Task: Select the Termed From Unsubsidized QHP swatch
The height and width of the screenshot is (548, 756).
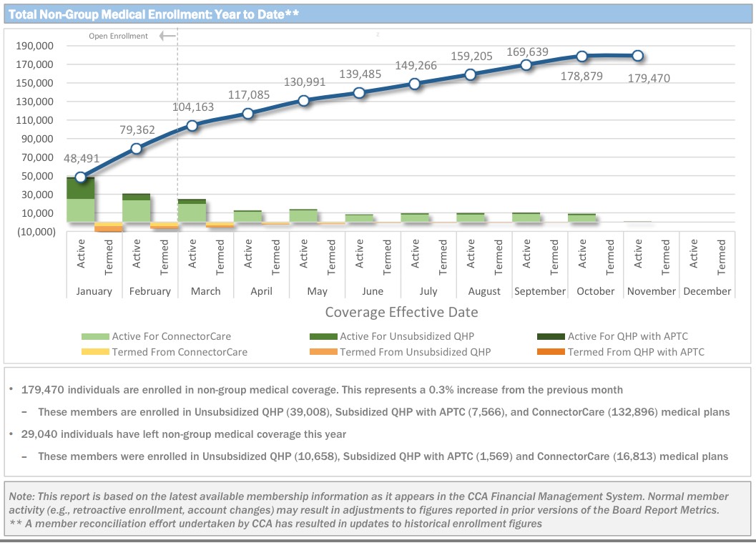Action: (323, 352)
